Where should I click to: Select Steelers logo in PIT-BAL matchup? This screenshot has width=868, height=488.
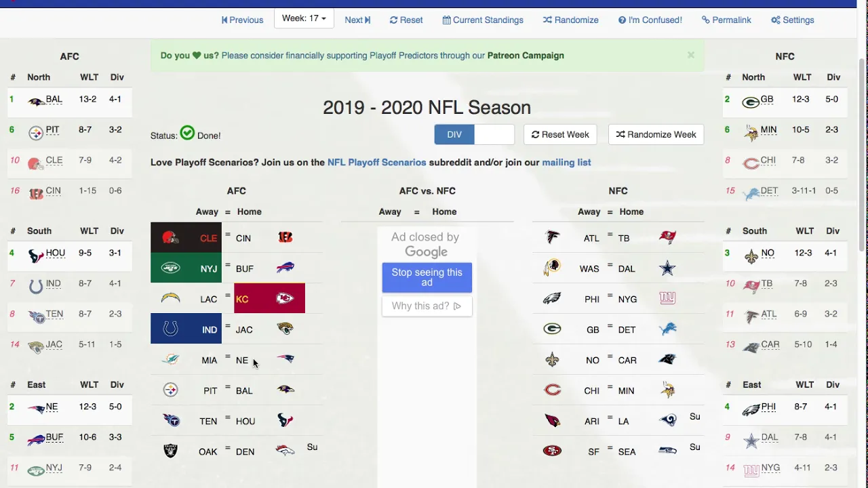[x=170, y=390]
